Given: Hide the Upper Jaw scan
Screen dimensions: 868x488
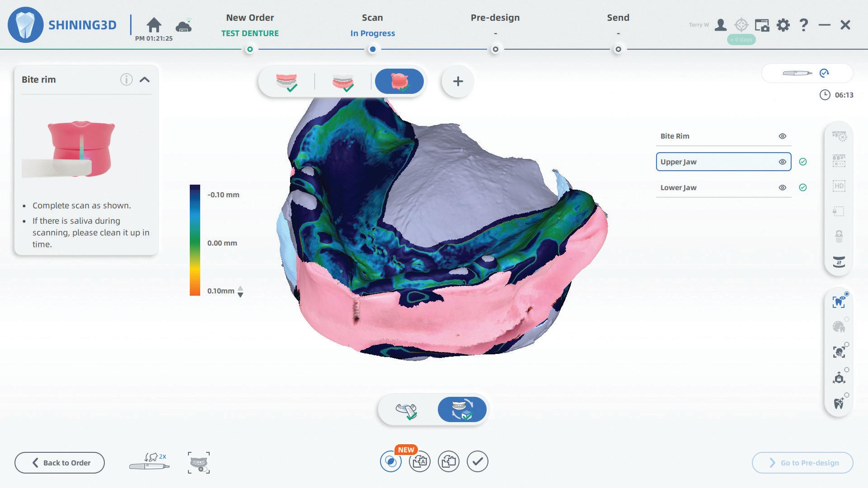Looking at the screenshot, I should [782, 162].
